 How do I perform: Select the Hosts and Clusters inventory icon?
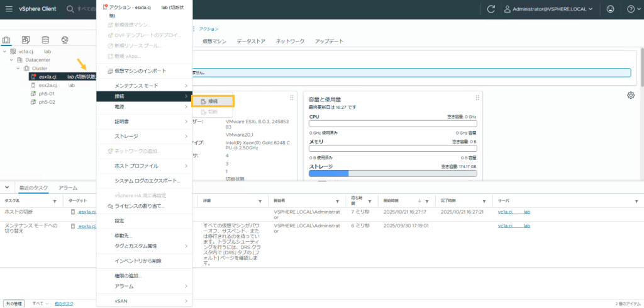(x=7, y=40)
